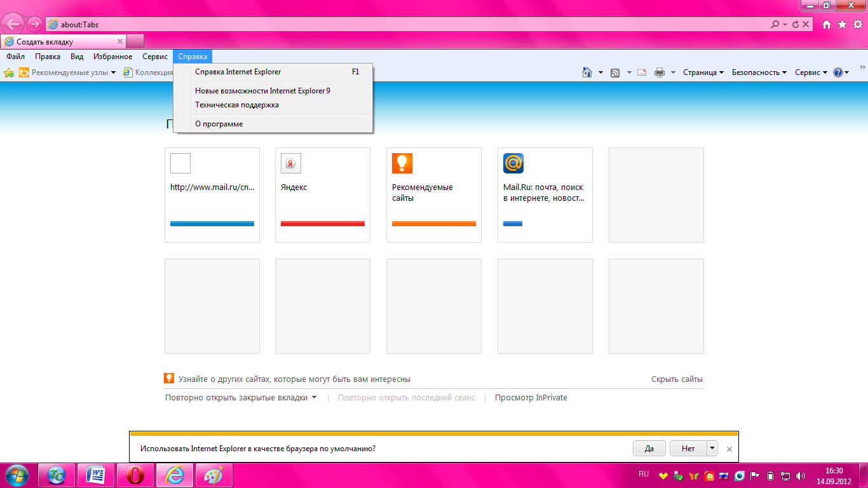The width and height of the screenshot is (868, 488).
Task: Expand the feeds dropdown arrow
Action: coord(629,72)
